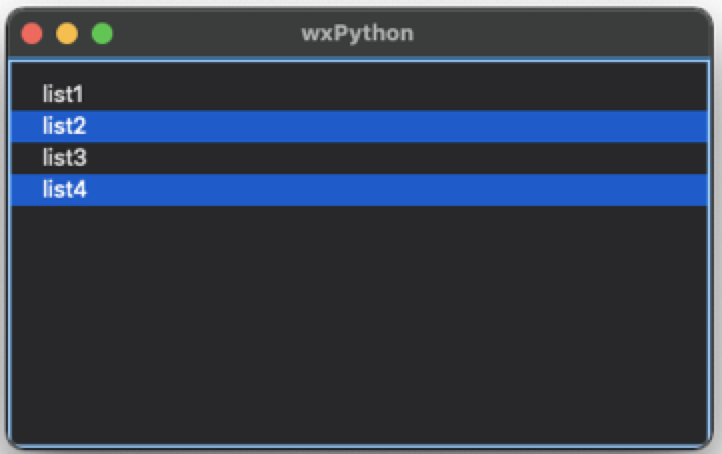Click blank dark area of list3 row
This screenshot has width=722, height=454.
tap(396, 158)
